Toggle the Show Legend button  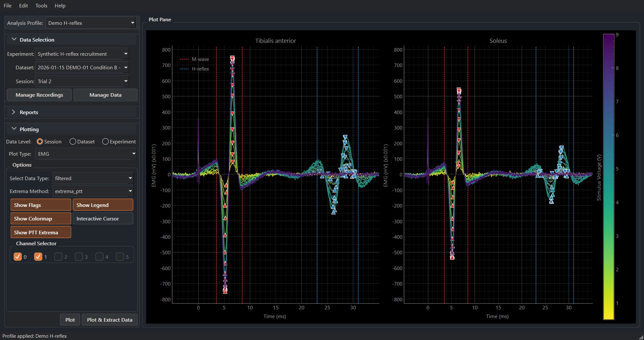point(103,205)
